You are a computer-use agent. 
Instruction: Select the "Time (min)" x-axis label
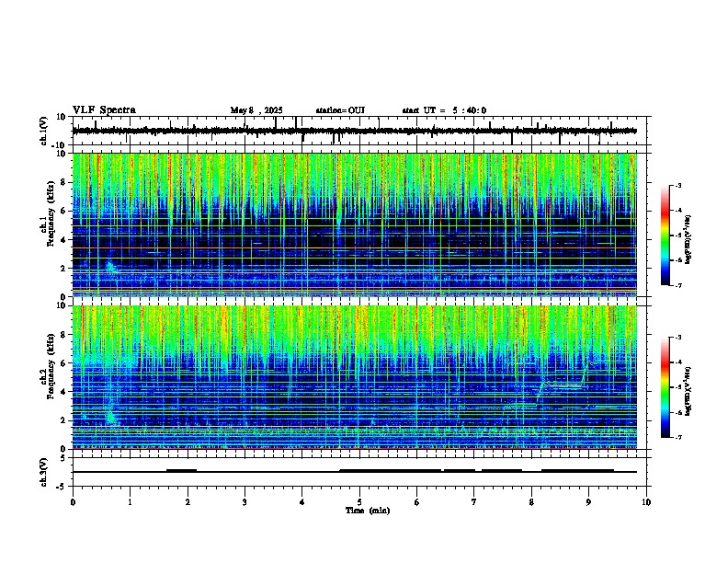point(368,511)
